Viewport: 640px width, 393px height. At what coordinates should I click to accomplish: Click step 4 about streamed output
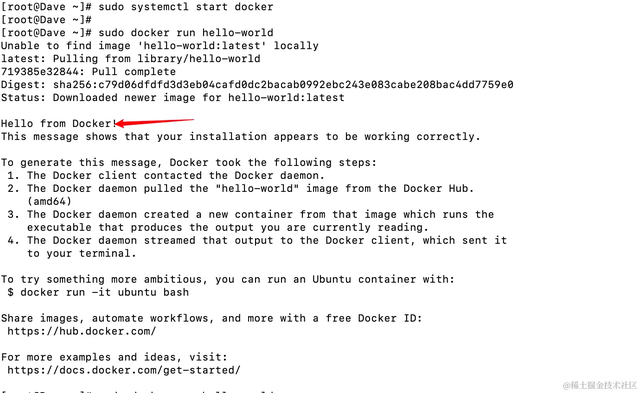[x=257, y=246]
